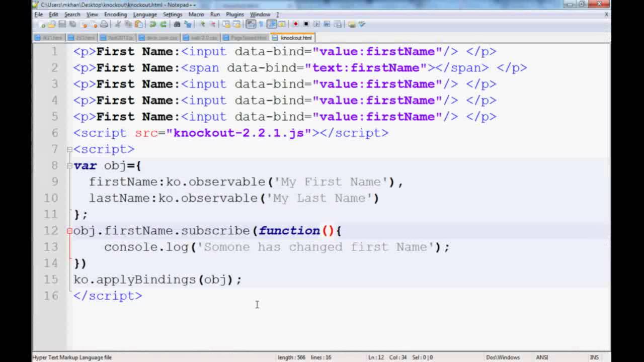Click 'length : 566' in the status bar
Image resolution: width=644 pixels, height=362 pixels.
click(291, 357)
